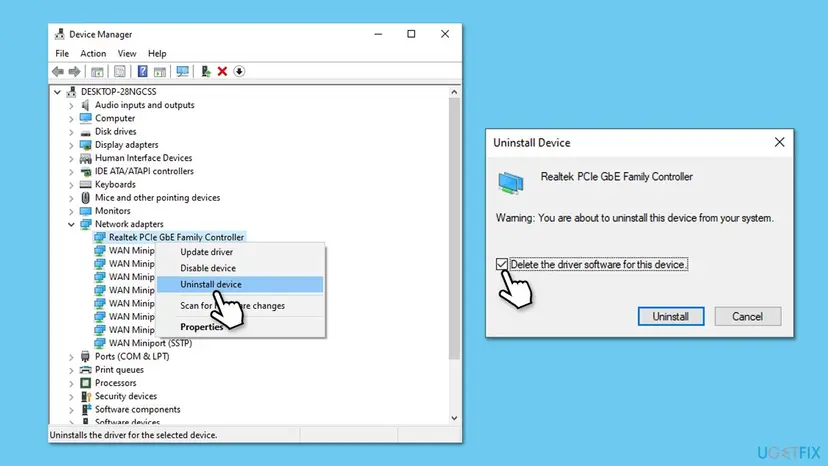Select the Monitors icon
The image size is (828, 466).
(86, 211)
